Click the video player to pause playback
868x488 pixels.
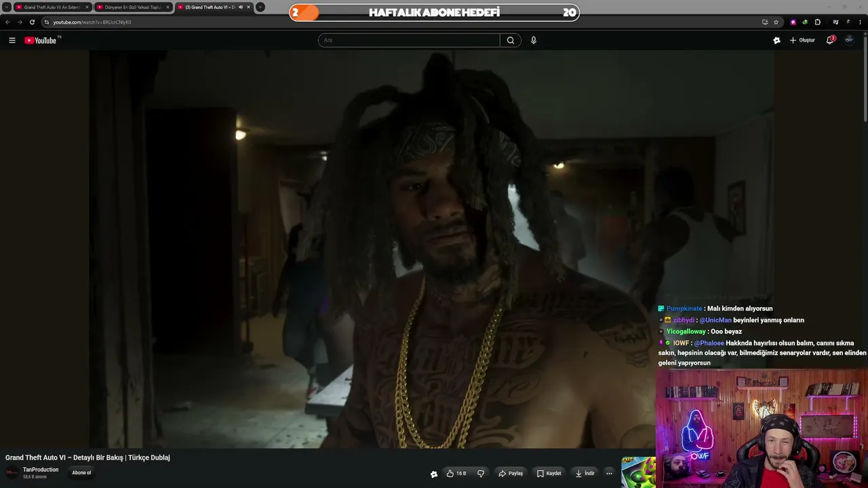[x=431, y=249]
